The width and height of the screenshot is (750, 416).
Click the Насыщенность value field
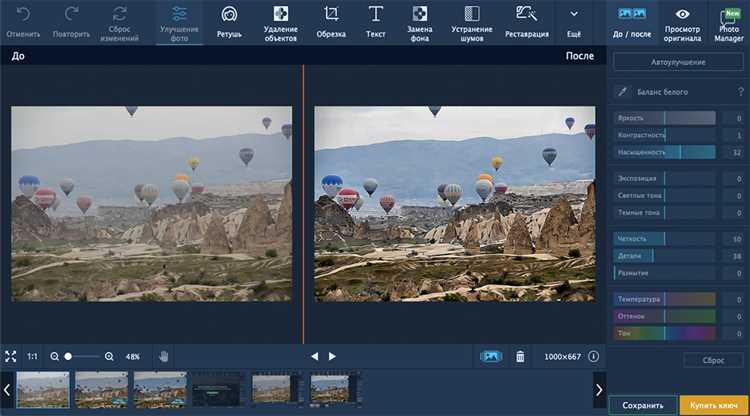point(733,153)
